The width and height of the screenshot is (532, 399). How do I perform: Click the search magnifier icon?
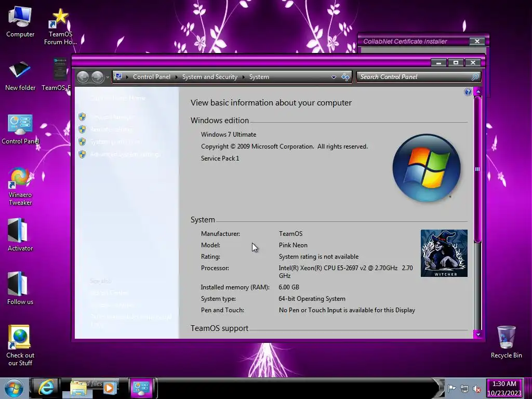point(475,77)
